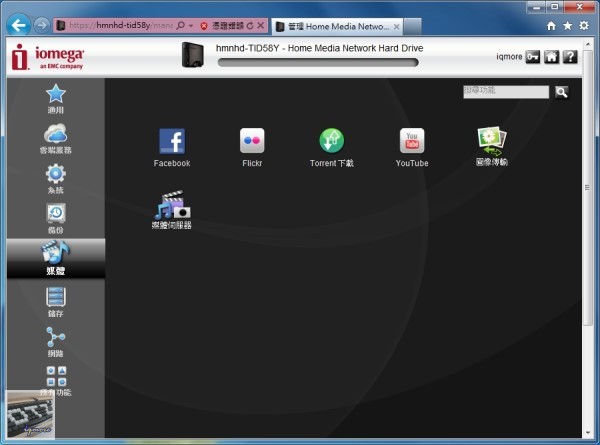600x445 pixels.
Task: Click the drive usage progress bar
Action: pos(318,62)
